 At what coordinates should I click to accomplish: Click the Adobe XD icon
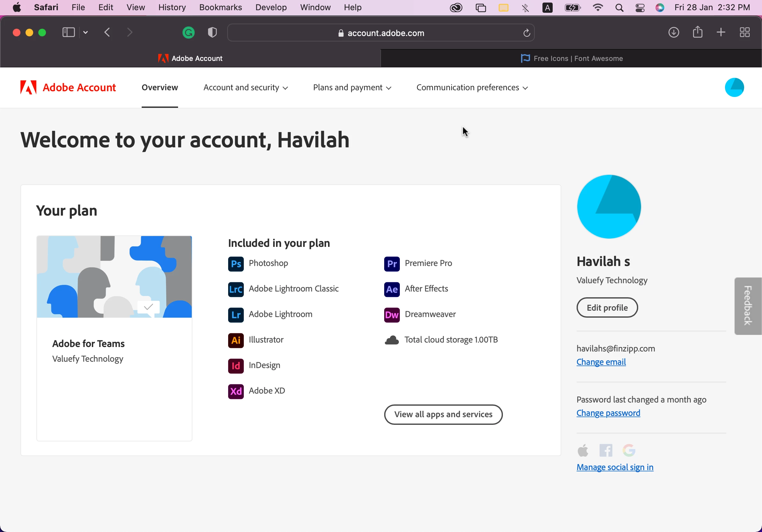click(x=235, y=391)
